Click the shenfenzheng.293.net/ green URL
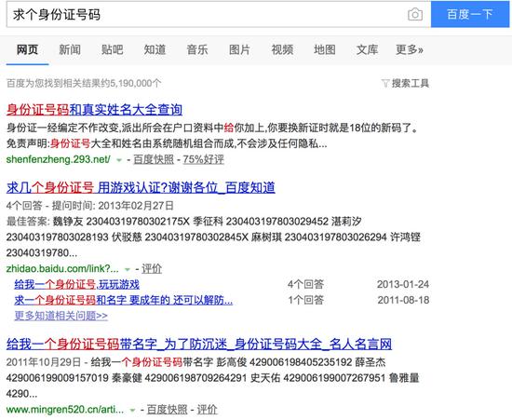 pos(58,159)
